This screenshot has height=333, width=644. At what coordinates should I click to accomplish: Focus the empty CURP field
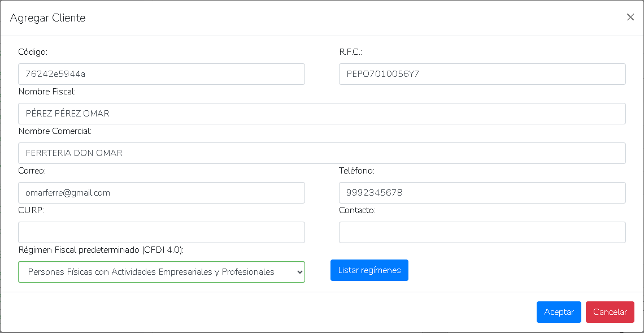(x=162, y=232)
